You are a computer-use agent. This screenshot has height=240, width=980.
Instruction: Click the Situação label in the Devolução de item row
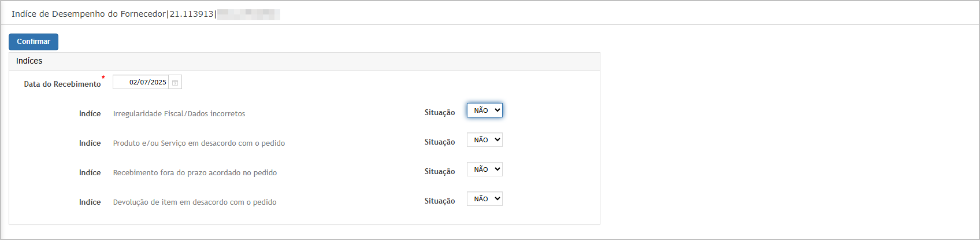coord(440,201)
